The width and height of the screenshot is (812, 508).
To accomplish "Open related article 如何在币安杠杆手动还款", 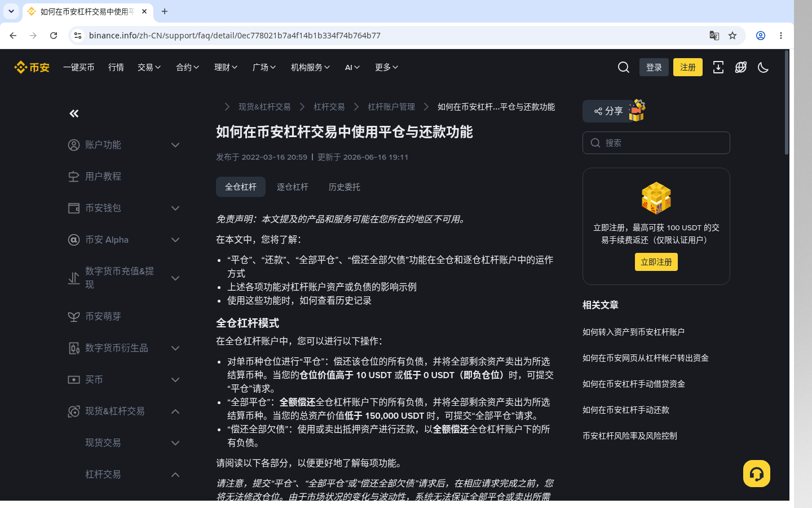I will click(626, 410).
